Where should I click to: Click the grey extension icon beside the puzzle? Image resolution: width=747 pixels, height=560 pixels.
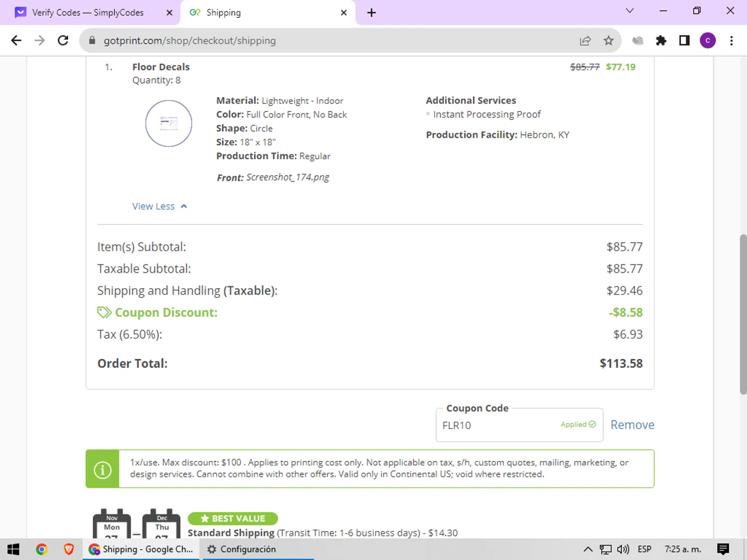pyautogui.click(x=638, y=41)
